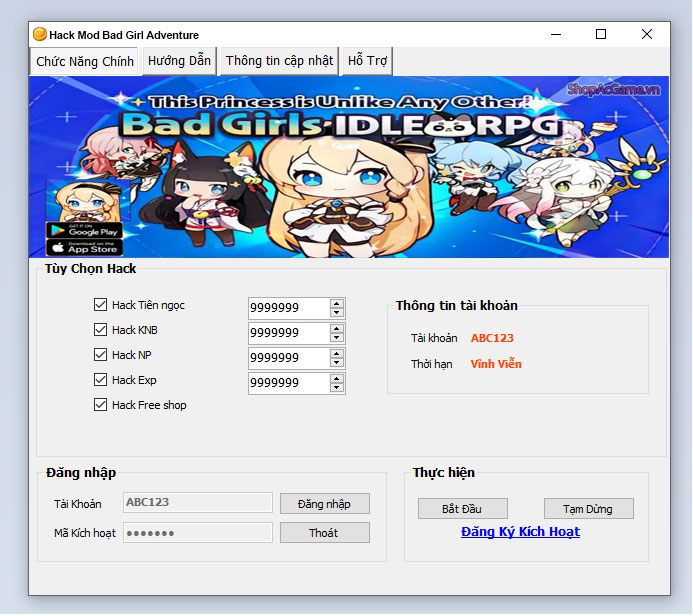Switch to the Hỗ Trợ tab
The width and height of the screenshot is (693, 616).
pos(367,61)
